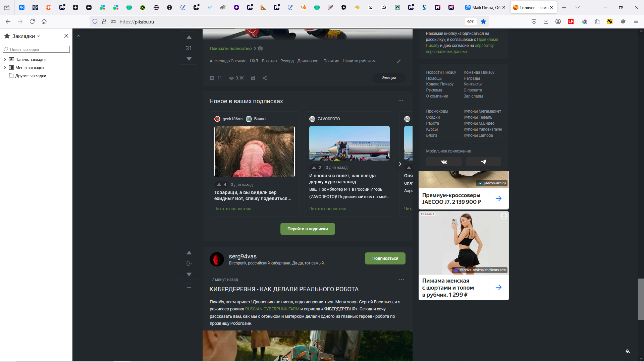Reload the page with refresh icon
Screen dimensions: 644x362
tap(32, 22)
